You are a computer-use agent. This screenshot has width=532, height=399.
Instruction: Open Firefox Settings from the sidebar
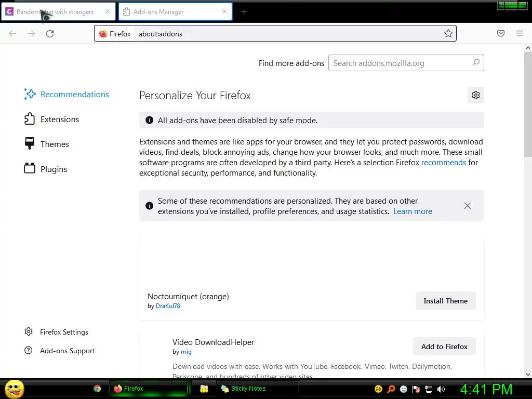click(x=56, y=332)
